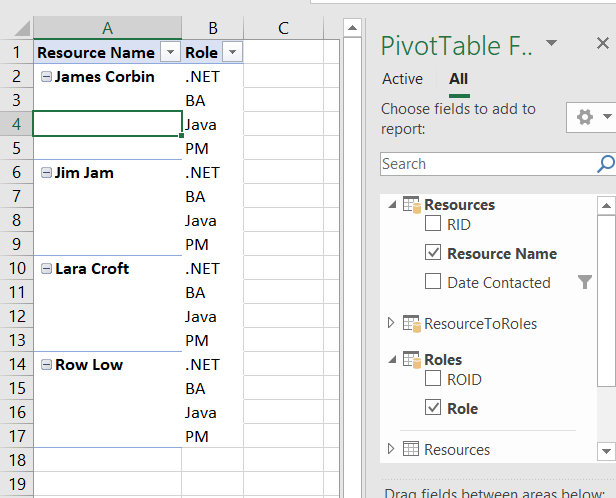This screenshot has height=498, width=616.
Task: Enable the RID field checkbox
Action: coord(433,225)
